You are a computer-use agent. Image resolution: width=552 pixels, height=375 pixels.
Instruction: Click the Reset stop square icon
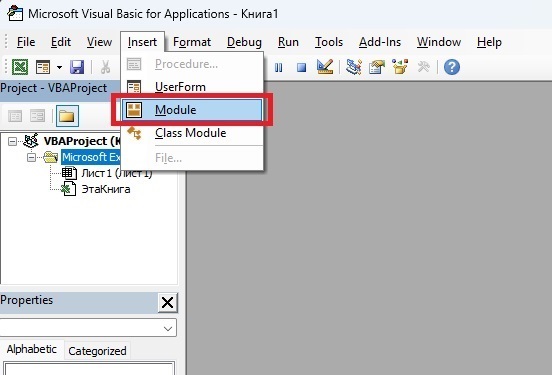click(301, 67)
